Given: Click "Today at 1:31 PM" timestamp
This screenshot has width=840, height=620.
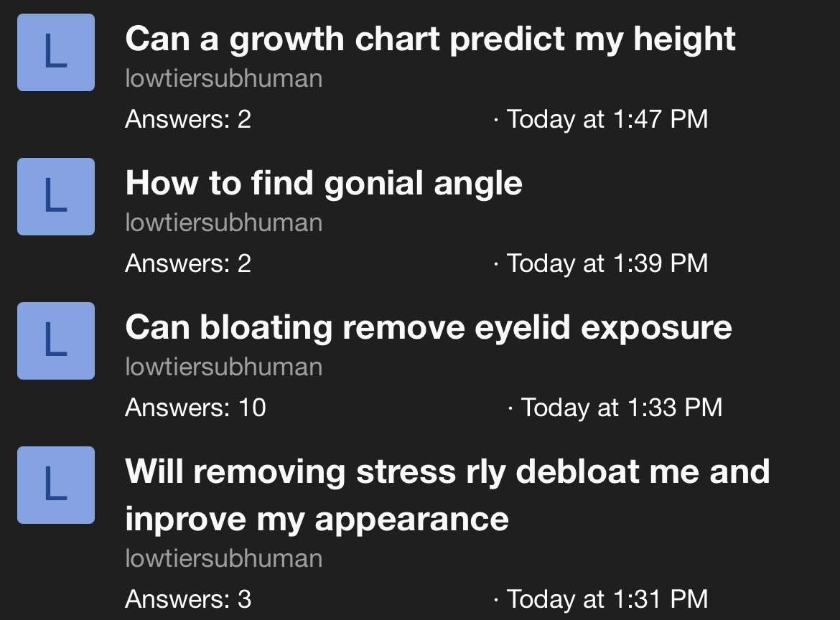Looking at the screenshot, I should point(607,598).
